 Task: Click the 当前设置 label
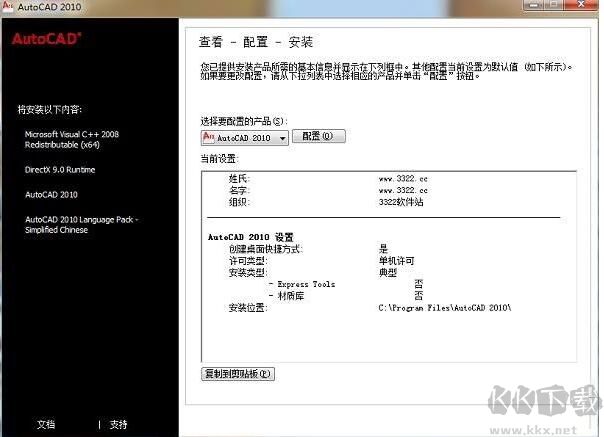(220, 159)
